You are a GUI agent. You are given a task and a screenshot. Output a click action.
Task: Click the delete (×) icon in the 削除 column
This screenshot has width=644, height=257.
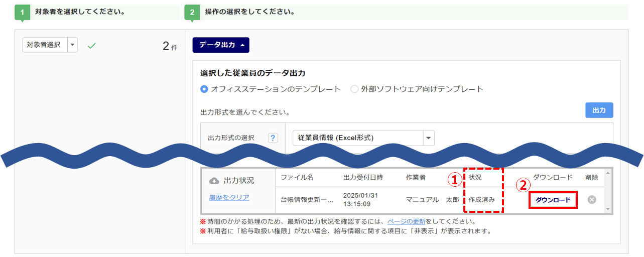tap(592, 200)
